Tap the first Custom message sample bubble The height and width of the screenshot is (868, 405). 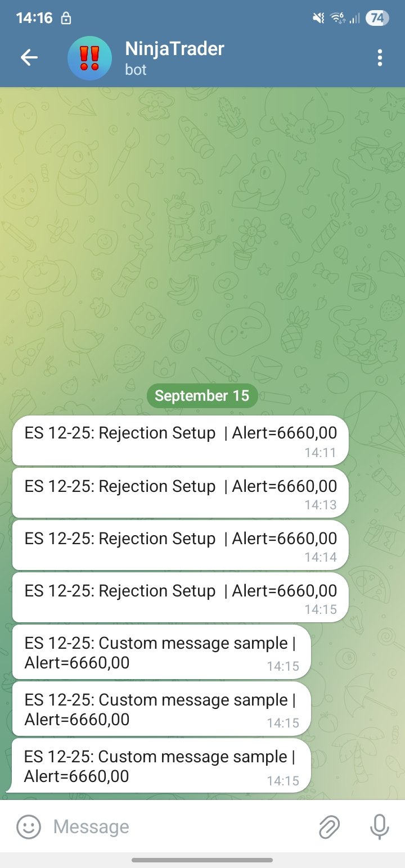(x=161, y=652)
